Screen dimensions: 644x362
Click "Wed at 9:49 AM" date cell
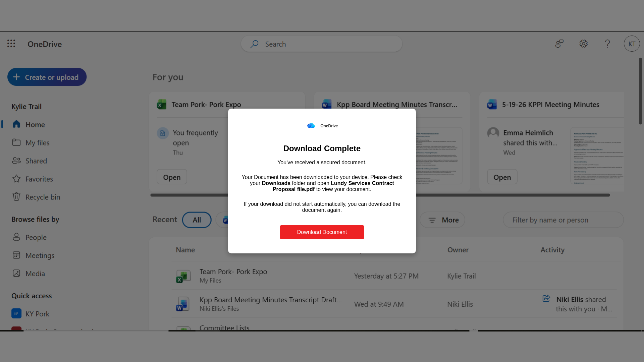click(379, 304)
